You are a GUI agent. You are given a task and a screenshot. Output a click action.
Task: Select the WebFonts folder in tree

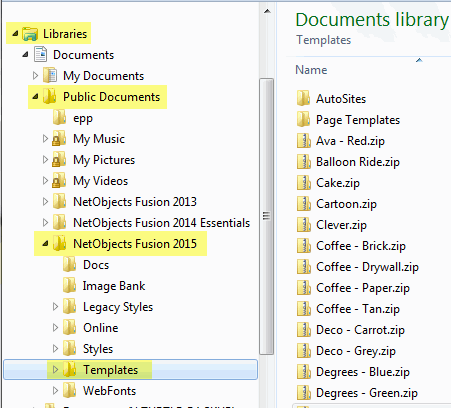coord(109,391)
